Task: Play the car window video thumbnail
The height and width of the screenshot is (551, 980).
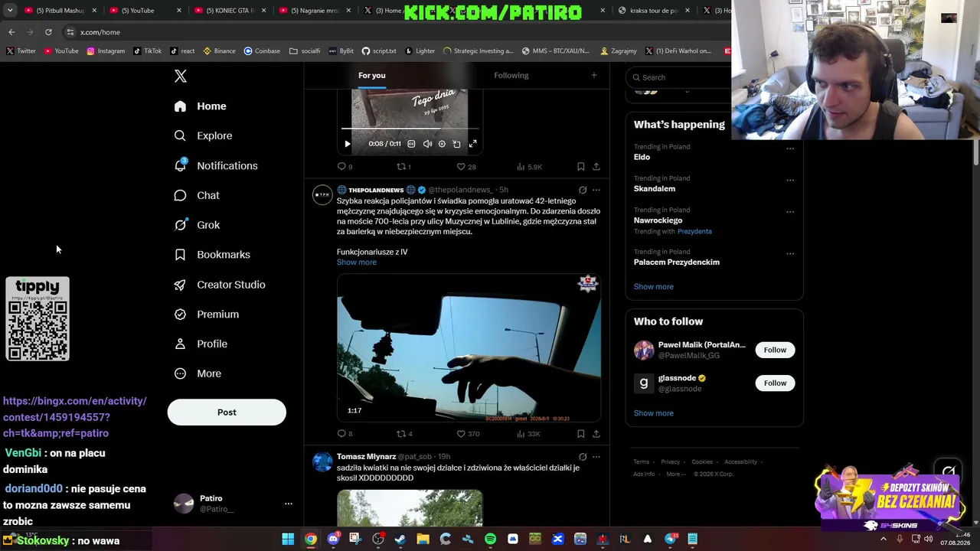Action: tap(469, 348)
